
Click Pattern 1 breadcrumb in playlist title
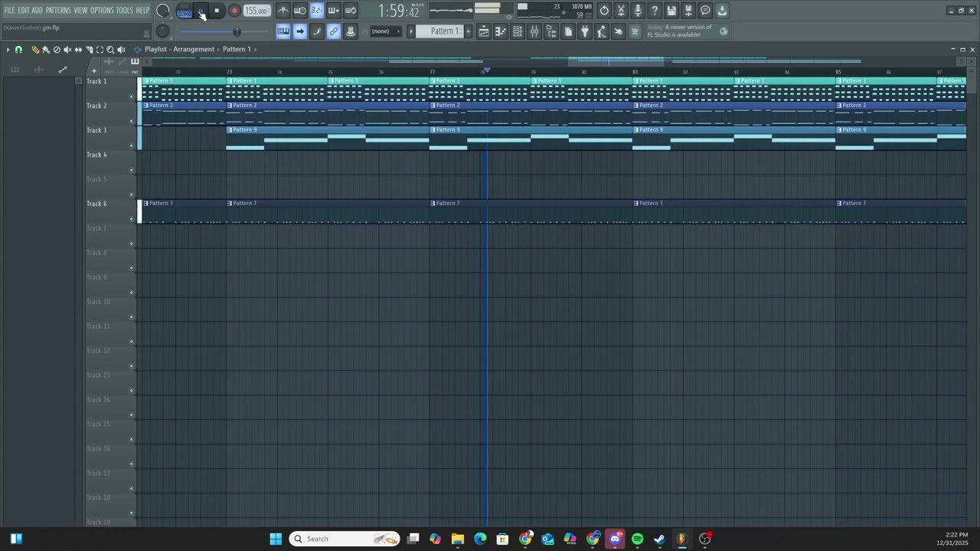(x=237, y=49)
